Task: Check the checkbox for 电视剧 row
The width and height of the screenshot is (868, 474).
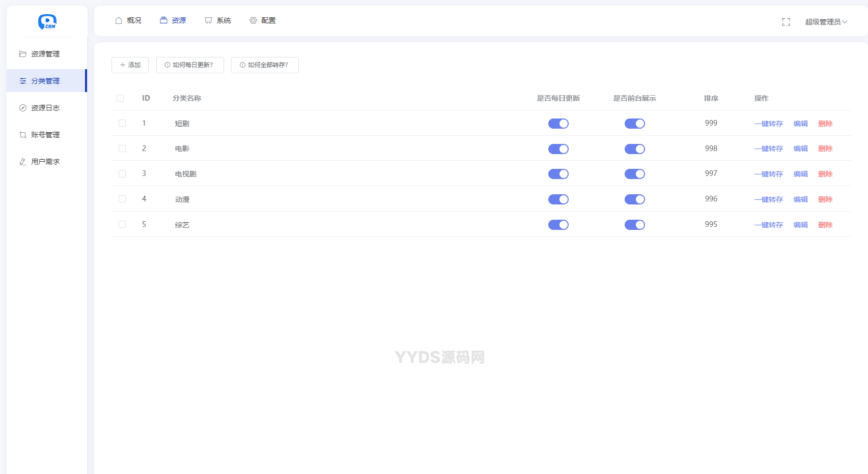Action: pos(122,174)
